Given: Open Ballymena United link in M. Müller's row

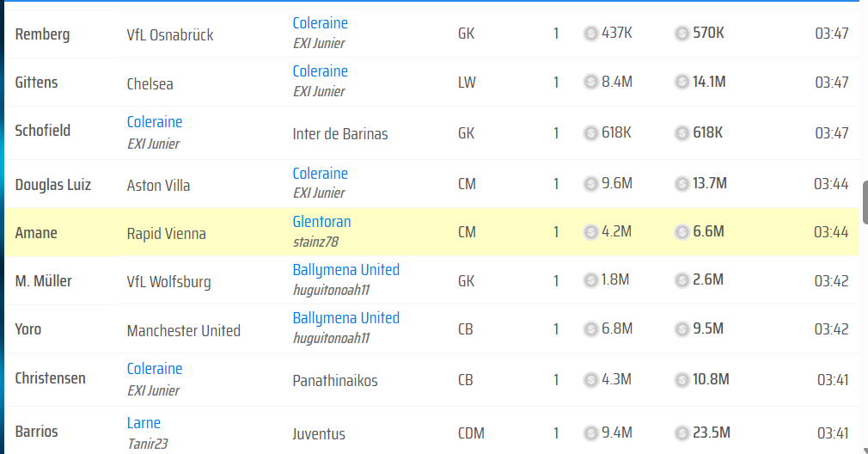Looking at the screenshot, I should point(345,270).
